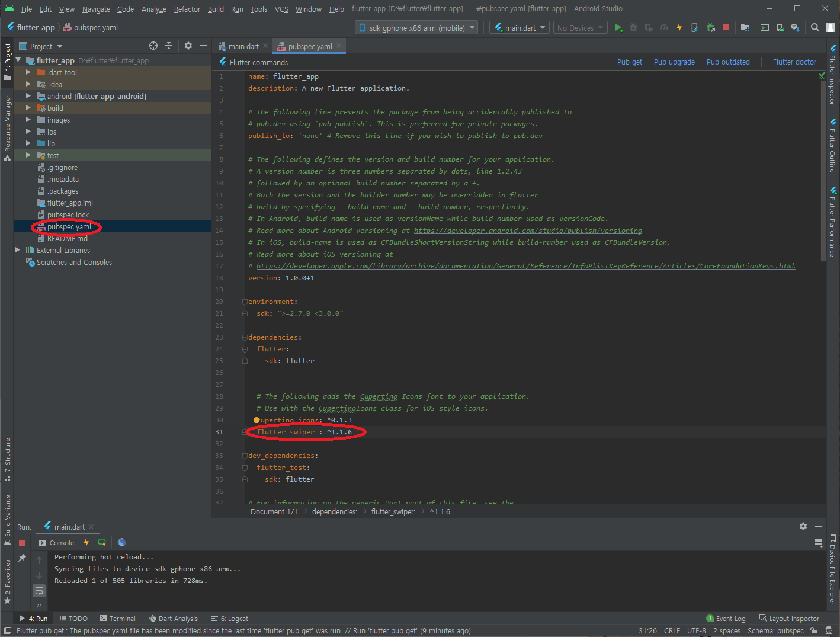Click the Run Anything icon in the toolbar

(x=765, y=28)
